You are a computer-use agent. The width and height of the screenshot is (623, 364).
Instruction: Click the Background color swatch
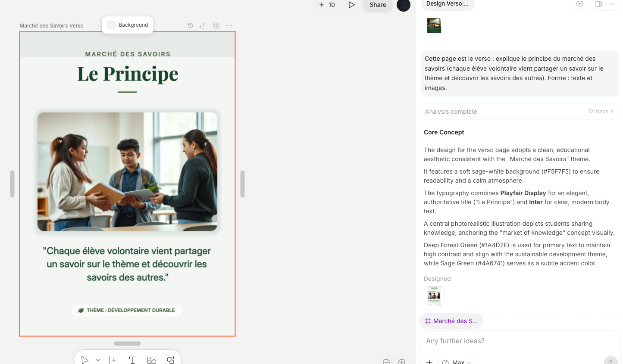(111, 25)
